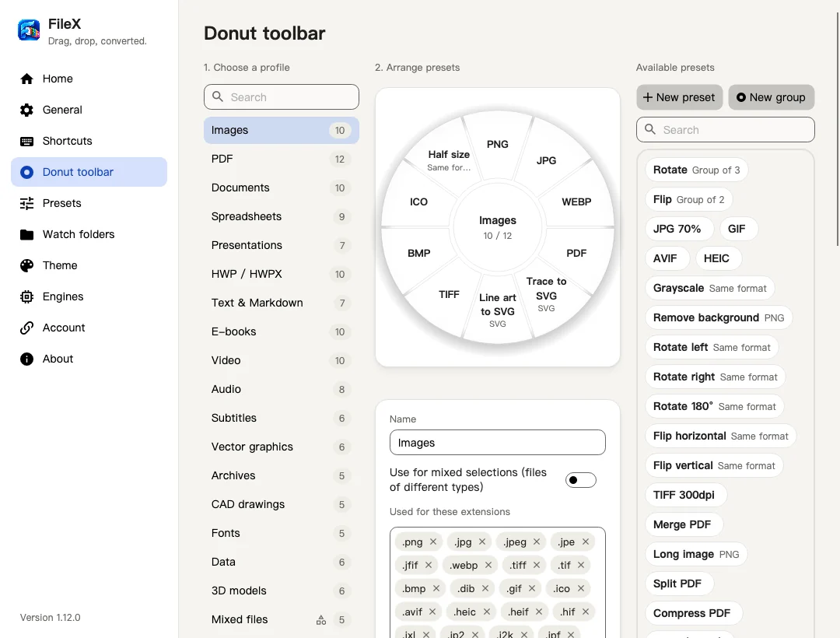Image resolution: width=840 pixels, height=638 pixels.
Task: Select the Spreadsheets profile
Action: 282,216
